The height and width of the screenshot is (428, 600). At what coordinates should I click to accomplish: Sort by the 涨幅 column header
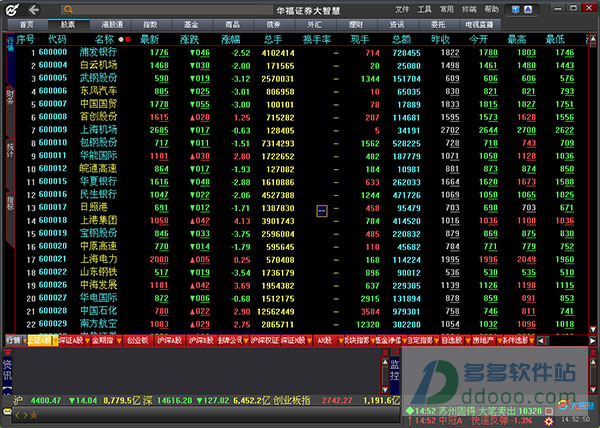click(x=230, y=39)
